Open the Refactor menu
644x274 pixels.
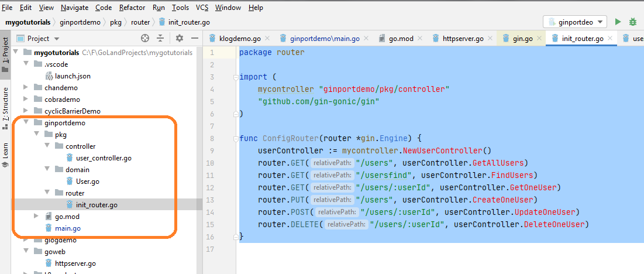click(x=132, y=8)
